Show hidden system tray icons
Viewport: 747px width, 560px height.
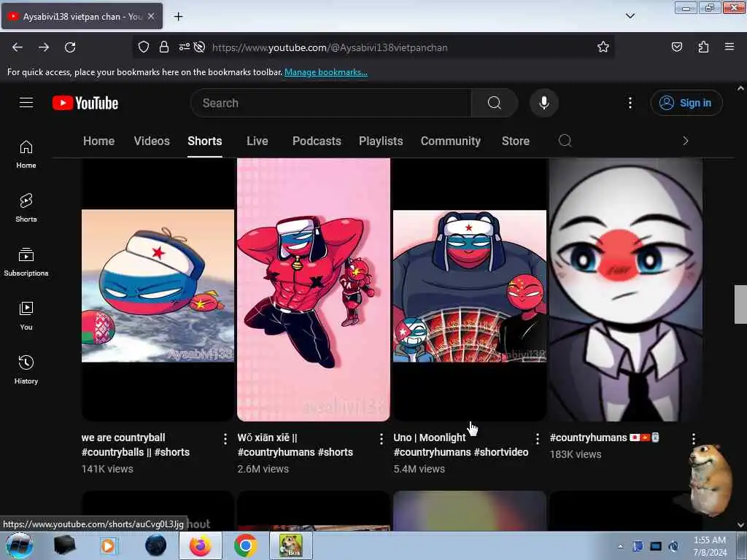tap(620, 547)
